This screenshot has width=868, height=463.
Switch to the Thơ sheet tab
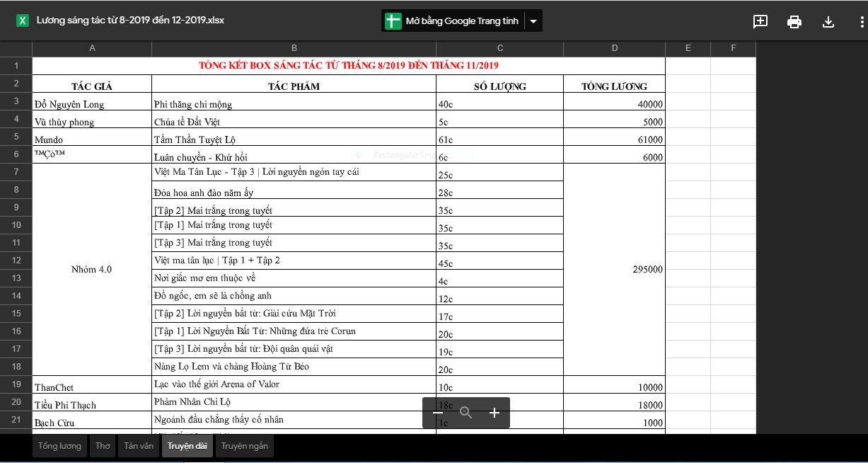point(103,446)
